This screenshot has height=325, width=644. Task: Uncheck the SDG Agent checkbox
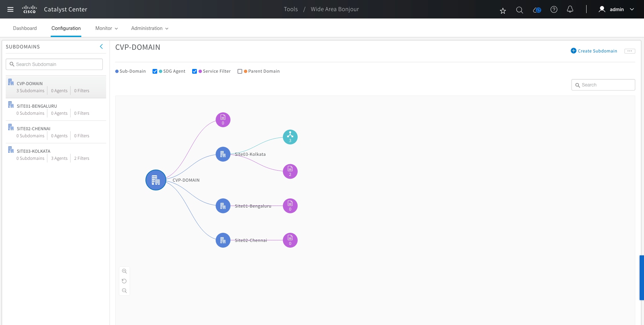click(155, 71)
